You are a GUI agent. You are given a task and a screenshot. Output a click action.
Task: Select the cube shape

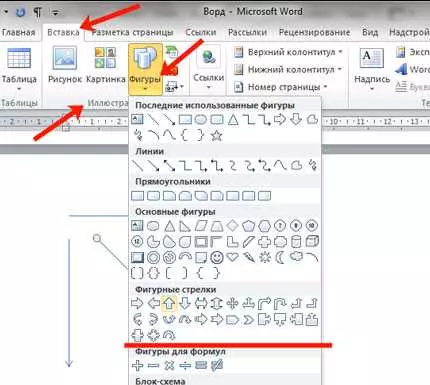pyautogui.click(x=312, y=241)
